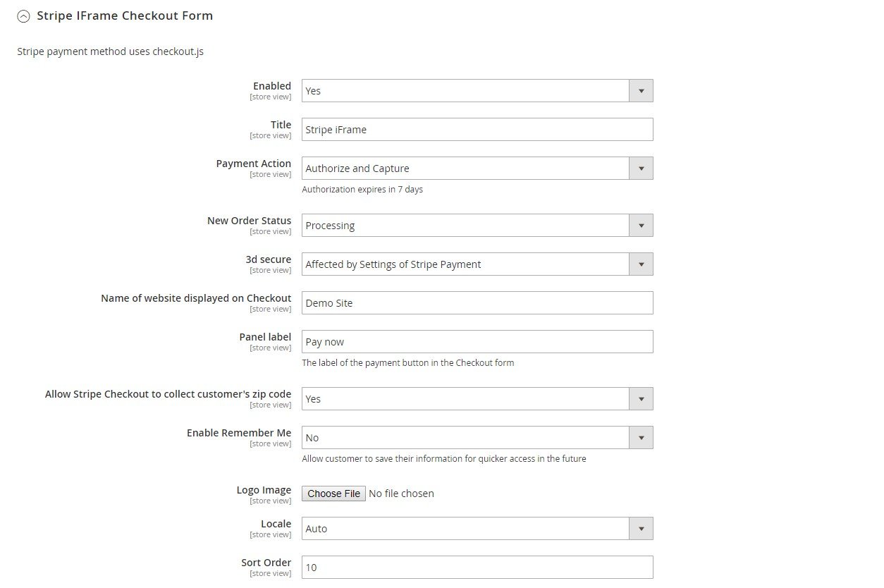The height and width of the screenshot is (588, 884).
Task: Focus the Panel label 'Pay now' field
Action: [477, 342]
